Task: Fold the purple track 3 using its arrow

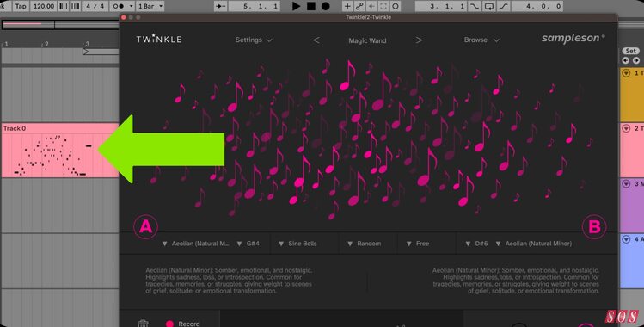Action: point(626,183)
